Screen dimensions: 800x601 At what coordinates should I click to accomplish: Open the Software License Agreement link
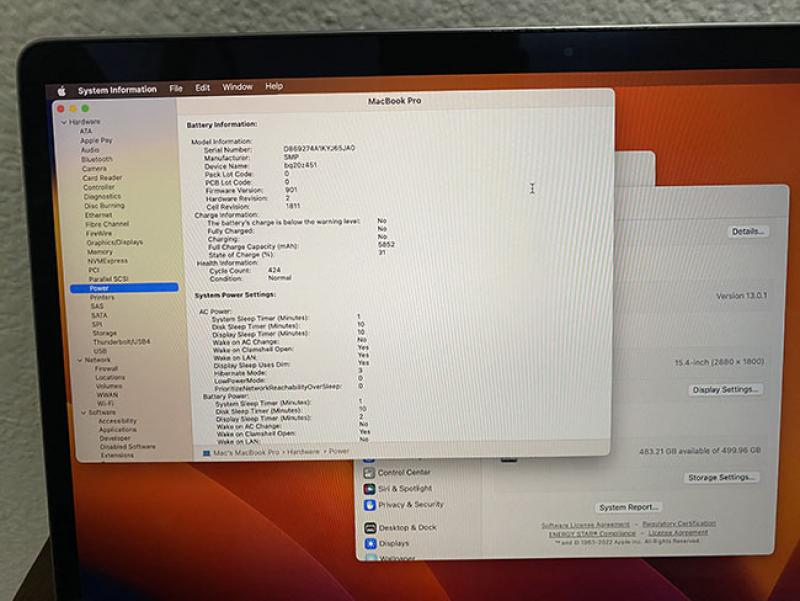point(585,525)
